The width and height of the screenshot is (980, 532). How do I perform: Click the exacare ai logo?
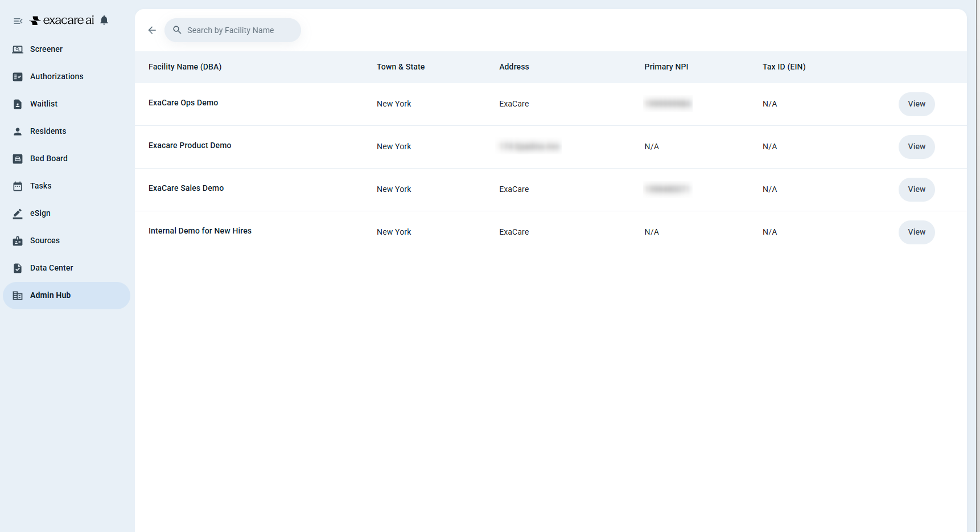(62, 21)
